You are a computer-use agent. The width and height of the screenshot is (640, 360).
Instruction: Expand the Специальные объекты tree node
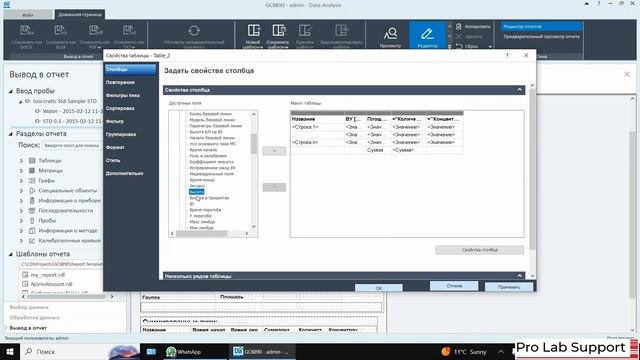tap(22, 191)
